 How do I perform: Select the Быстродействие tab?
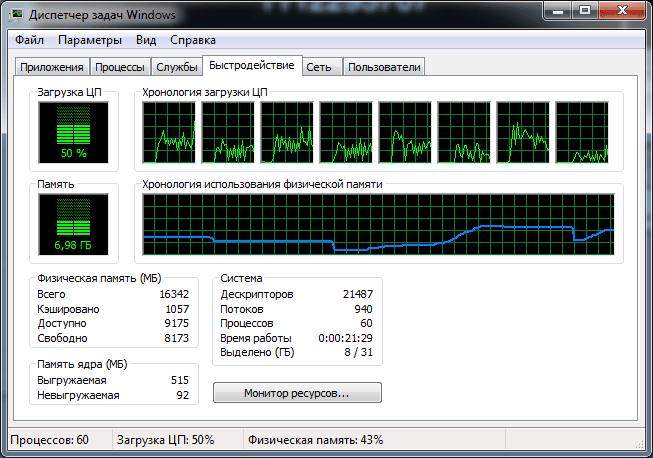point(252,65)
